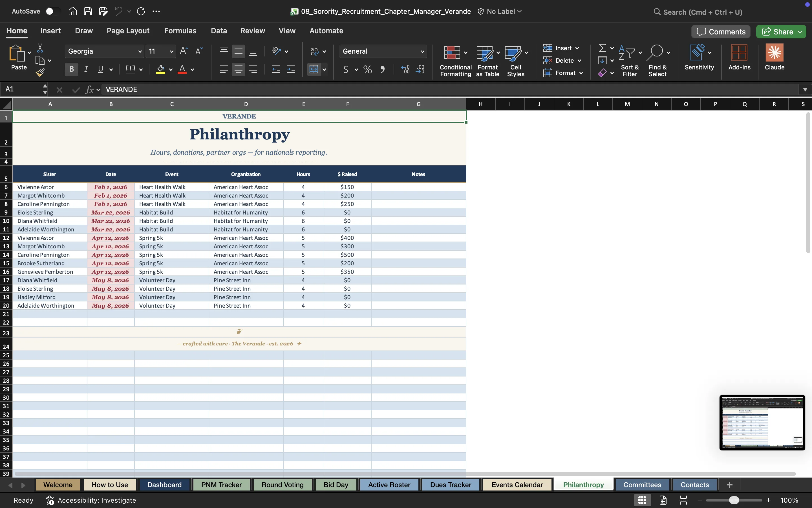Open the Number Format dropdown (General)
Screen dimensions: 812x508
(422, 51)
